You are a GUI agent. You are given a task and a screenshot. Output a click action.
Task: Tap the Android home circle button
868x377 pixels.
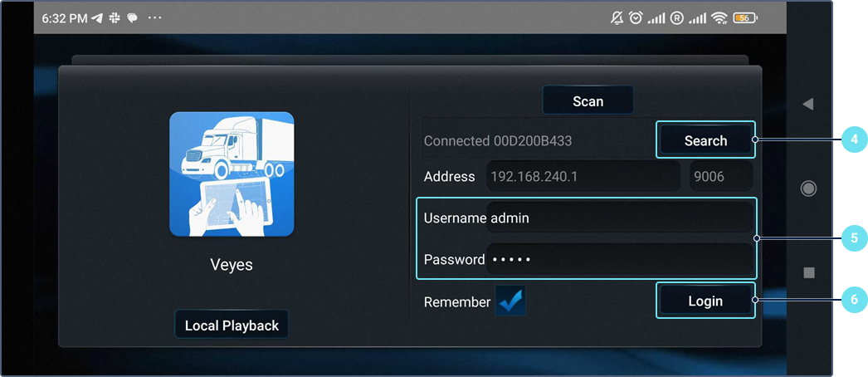(x=809, y=188)
